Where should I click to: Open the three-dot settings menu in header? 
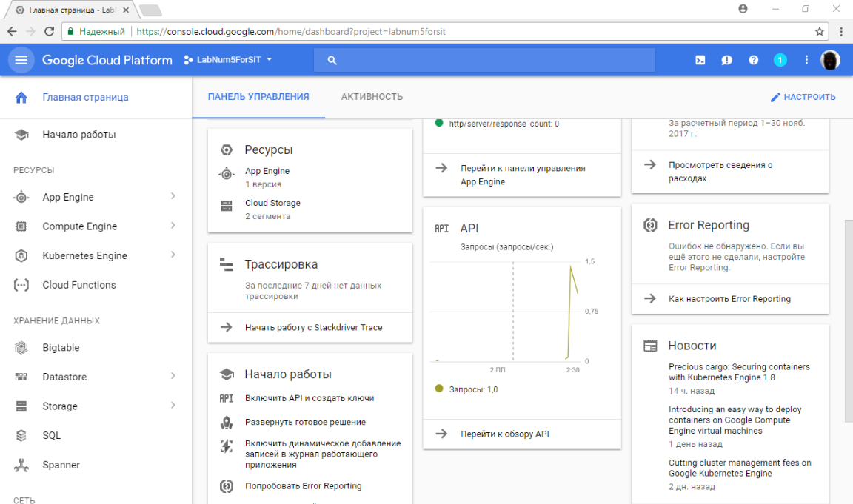[x=806, y=60]
